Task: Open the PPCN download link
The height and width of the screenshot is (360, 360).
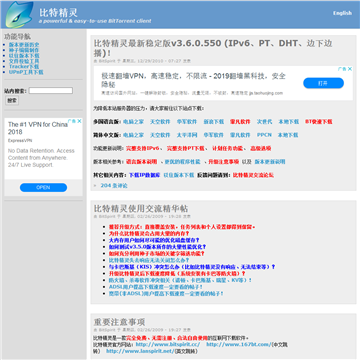Action: click(264, 135)
